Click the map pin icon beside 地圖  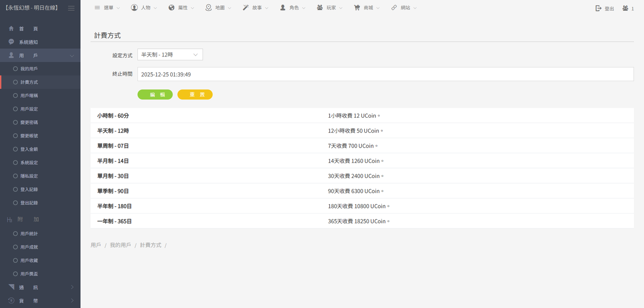tap(209, 8)
